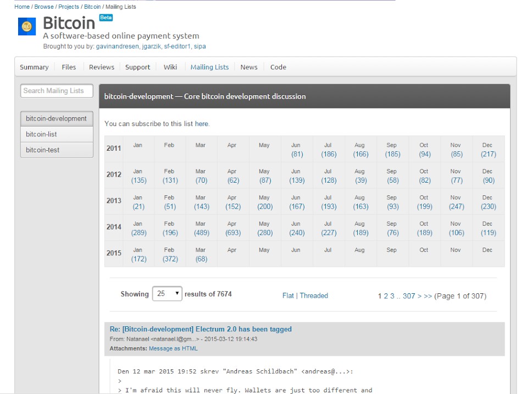The width and height of the screenshot is (532, 394).
Task: Open the results-per-page dropdown showing 25
Action: [167, 293]
